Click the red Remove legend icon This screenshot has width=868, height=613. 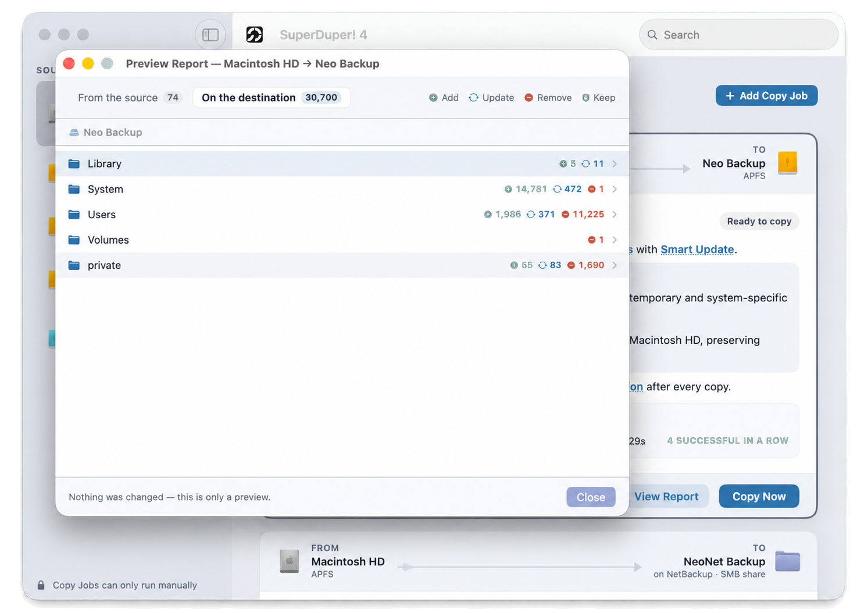pyautogui.click(x=528, y=98)
